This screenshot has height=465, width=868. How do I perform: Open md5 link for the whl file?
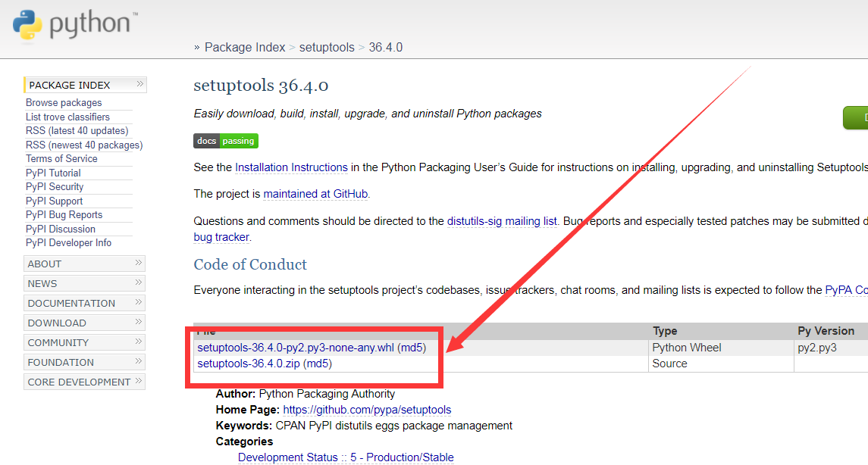pyautogui.click(x=412, y=347)
